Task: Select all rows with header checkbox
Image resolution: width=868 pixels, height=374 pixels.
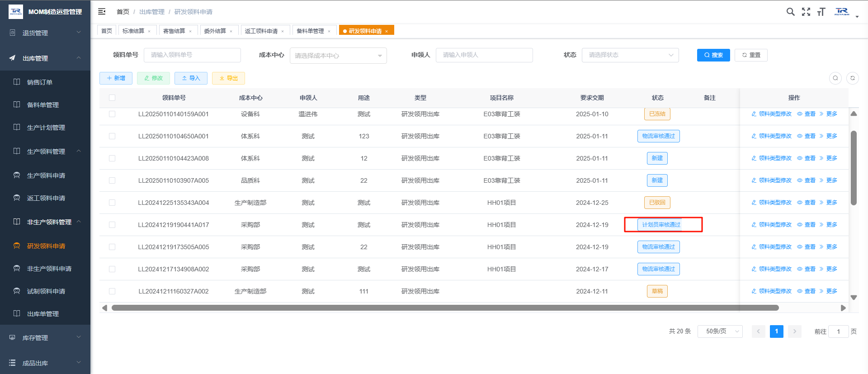Action: (112, 98)
